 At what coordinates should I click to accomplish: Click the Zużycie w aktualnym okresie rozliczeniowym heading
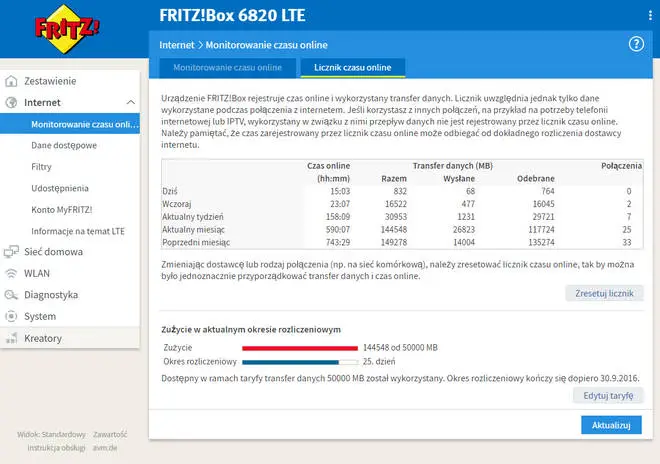pos(251,329)
